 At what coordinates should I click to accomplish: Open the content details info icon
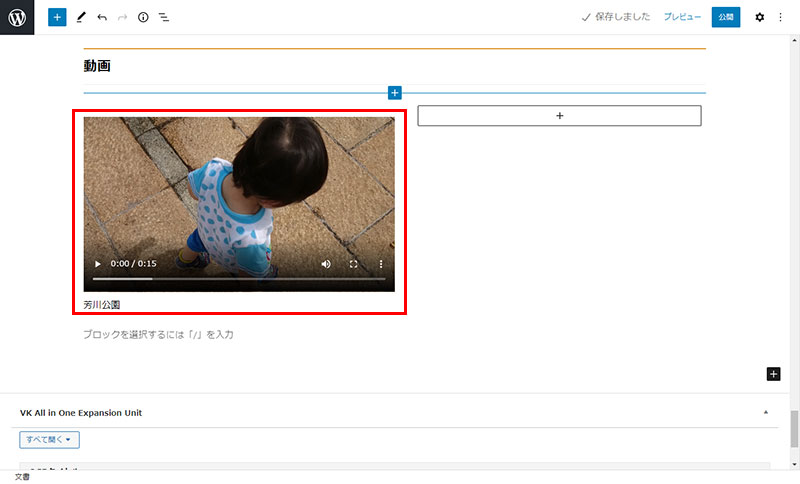[x=143, y=17]
